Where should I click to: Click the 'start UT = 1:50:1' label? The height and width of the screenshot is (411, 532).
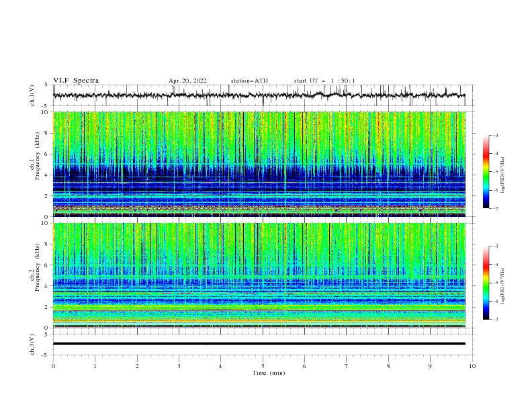pos(324,81)
